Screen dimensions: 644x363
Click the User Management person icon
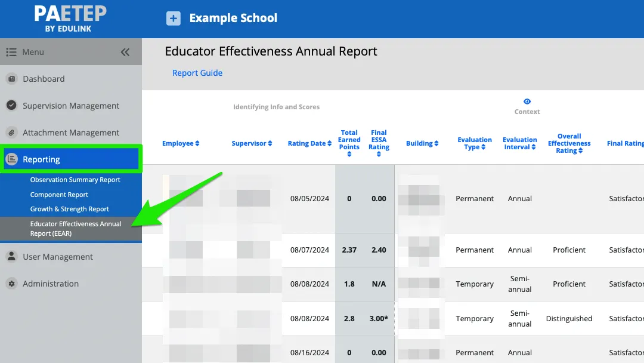tap(13, 257)
